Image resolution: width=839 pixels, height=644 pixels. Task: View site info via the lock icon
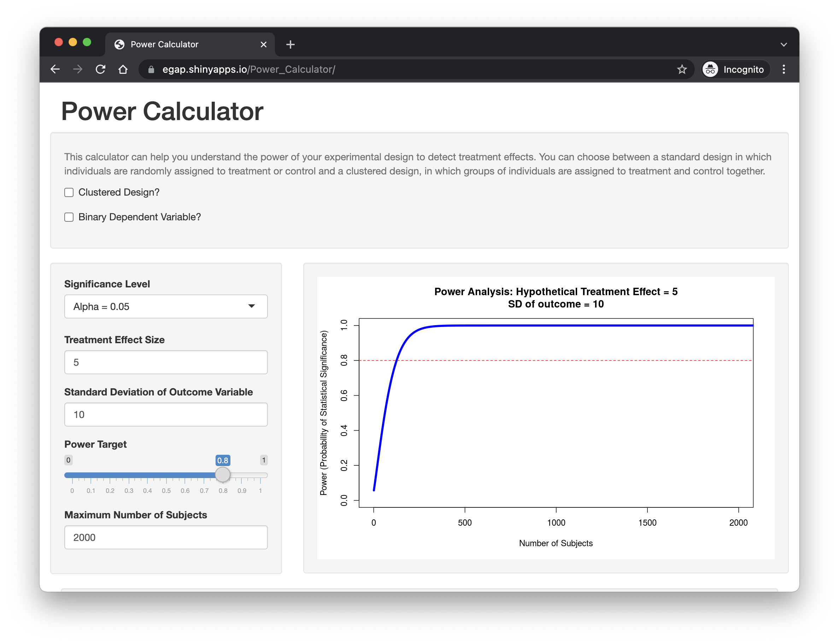click(x=151, y=70)
